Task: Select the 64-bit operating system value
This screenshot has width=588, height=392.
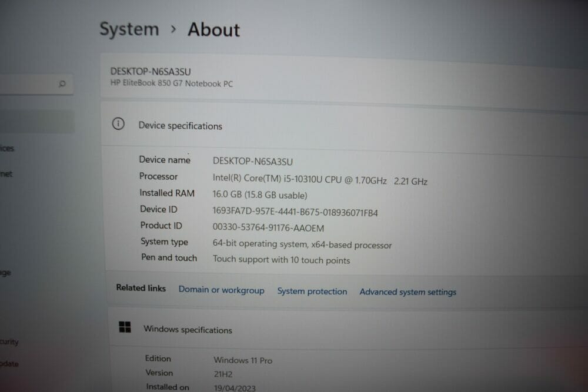Action: click(302, 244)
